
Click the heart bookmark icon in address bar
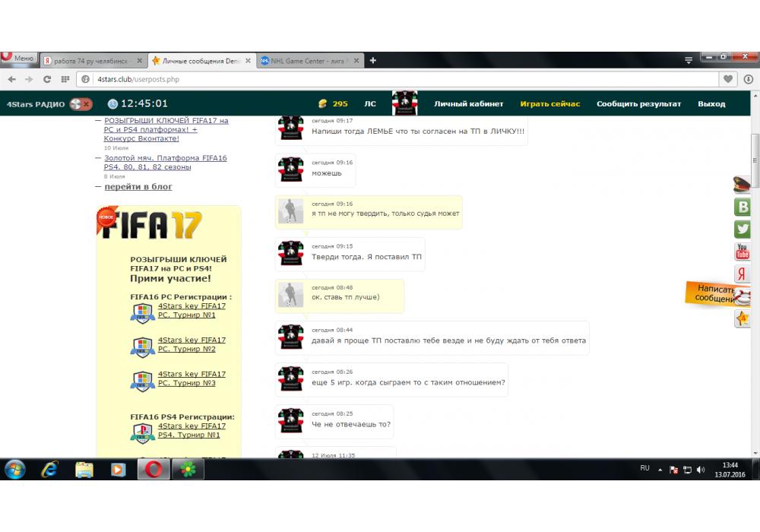728,79
